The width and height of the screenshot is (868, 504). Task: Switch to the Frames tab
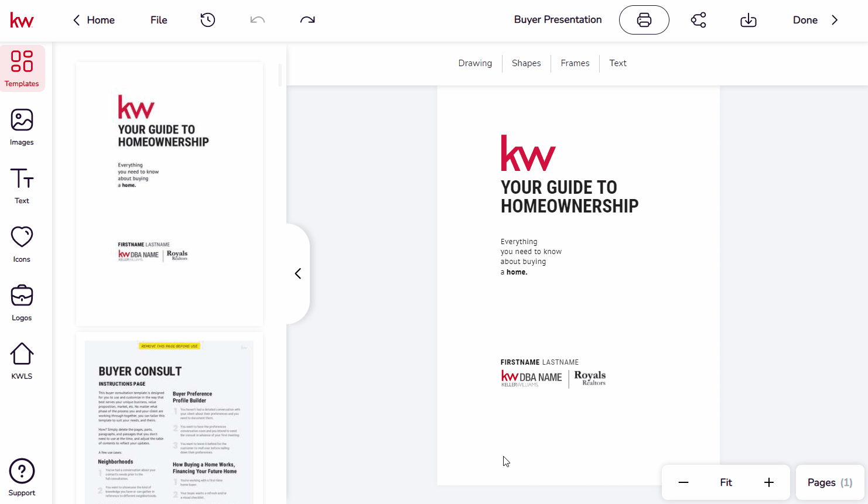[575, 63]
